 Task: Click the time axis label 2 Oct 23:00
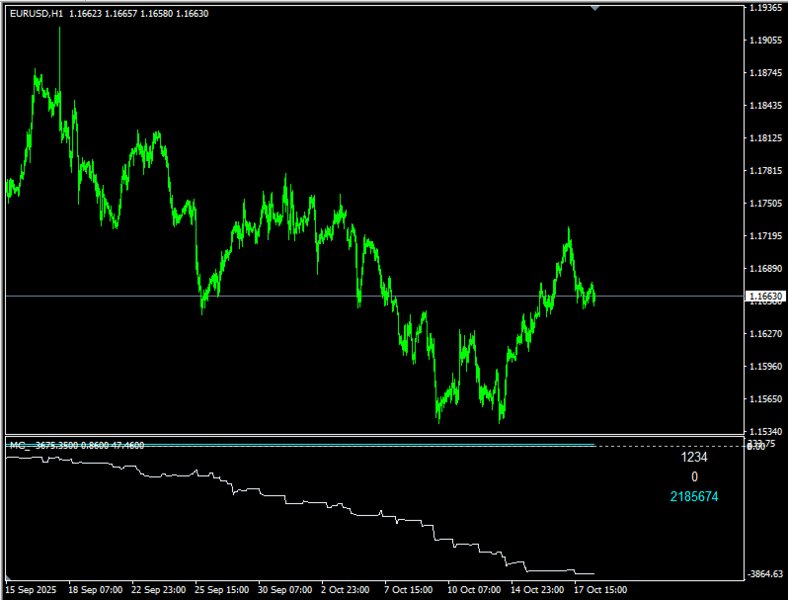tap(345, 589)
